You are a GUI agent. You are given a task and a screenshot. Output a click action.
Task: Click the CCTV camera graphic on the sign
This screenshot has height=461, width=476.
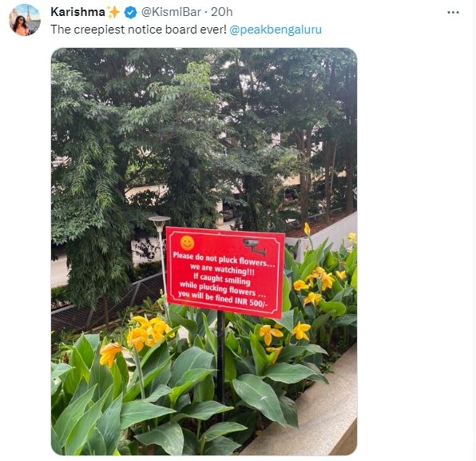[x=255, y=247]
